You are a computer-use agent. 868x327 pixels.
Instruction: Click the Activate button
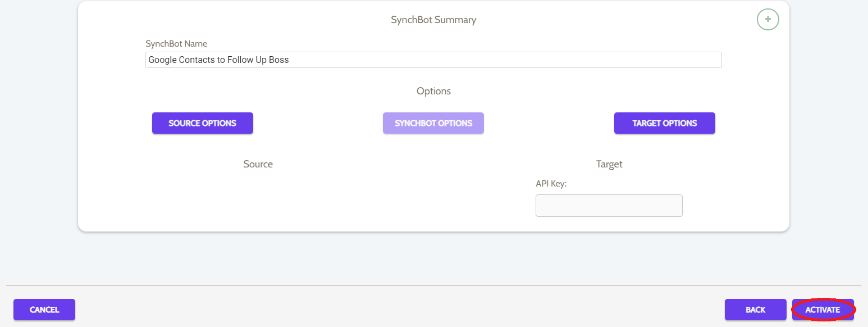823,310
